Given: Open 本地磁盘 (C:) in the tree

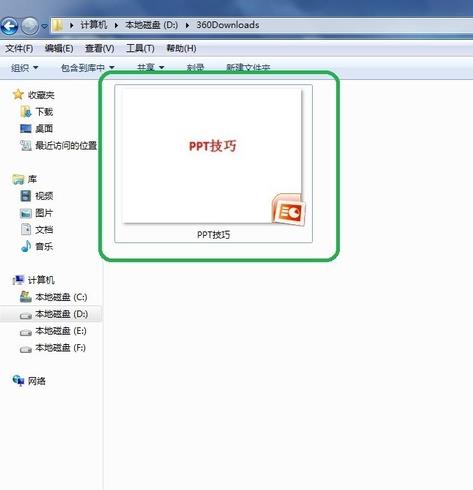Looking at the screenshot, I should pos(61,297).
